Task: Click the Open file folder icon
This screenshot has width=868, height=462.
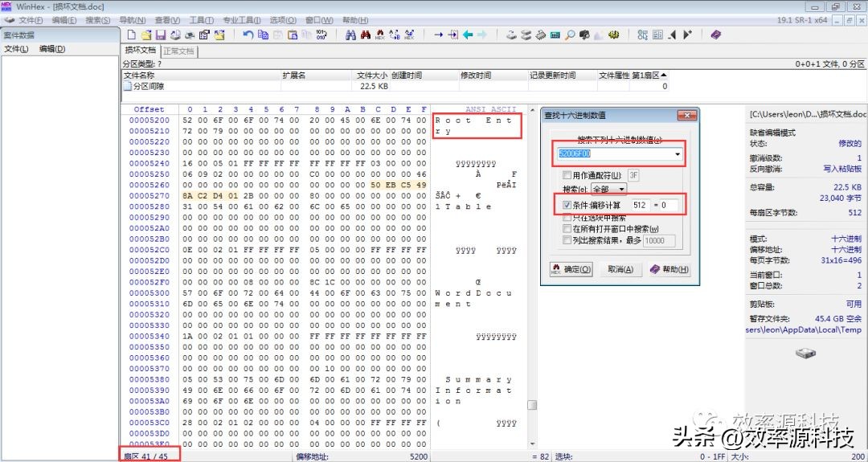Action: click(x=146, y=35)
